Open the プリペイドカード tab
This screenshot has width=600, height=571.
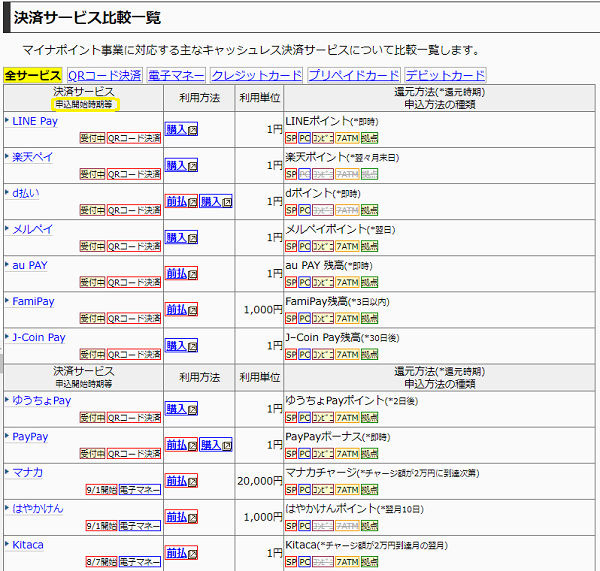[x=354, y=75]
